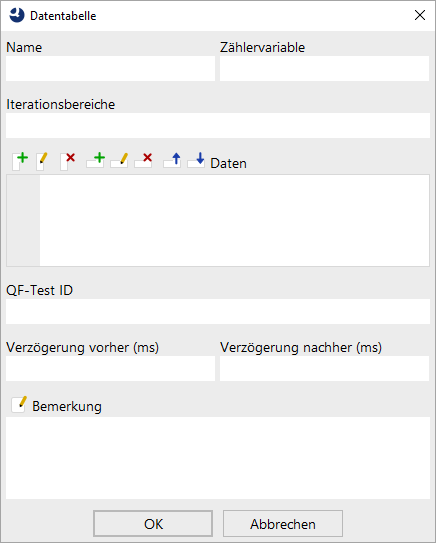436x543 pixels.
Task: Edit the selected column via pencil icon
Action: coord(42,161)
